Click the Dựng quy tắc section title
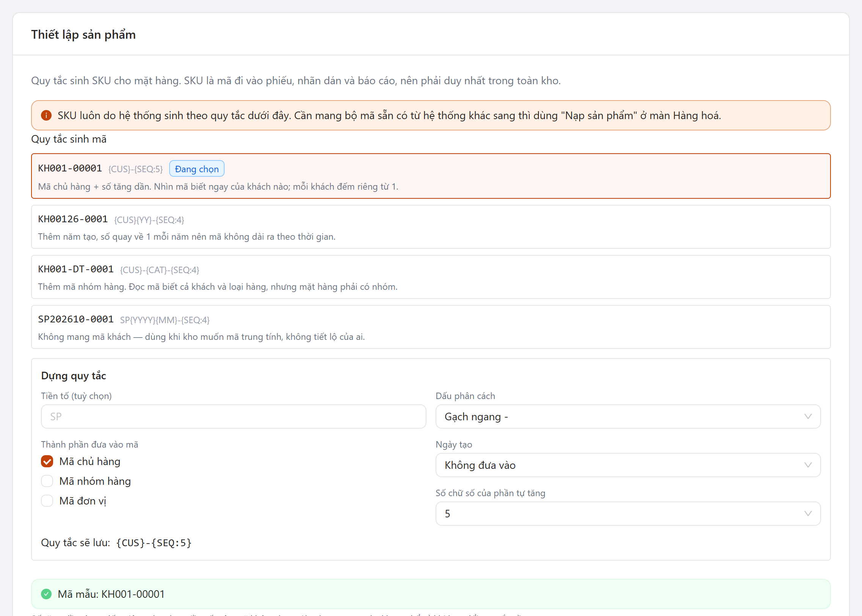862x616 pixels. [x=74, y=376]
